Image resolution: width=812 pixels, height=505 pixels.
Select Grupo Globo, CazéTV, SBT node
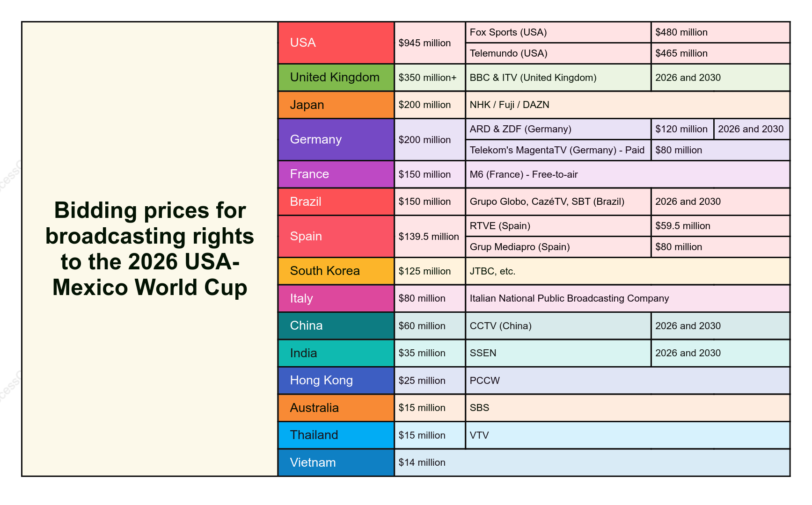(558, 202)
